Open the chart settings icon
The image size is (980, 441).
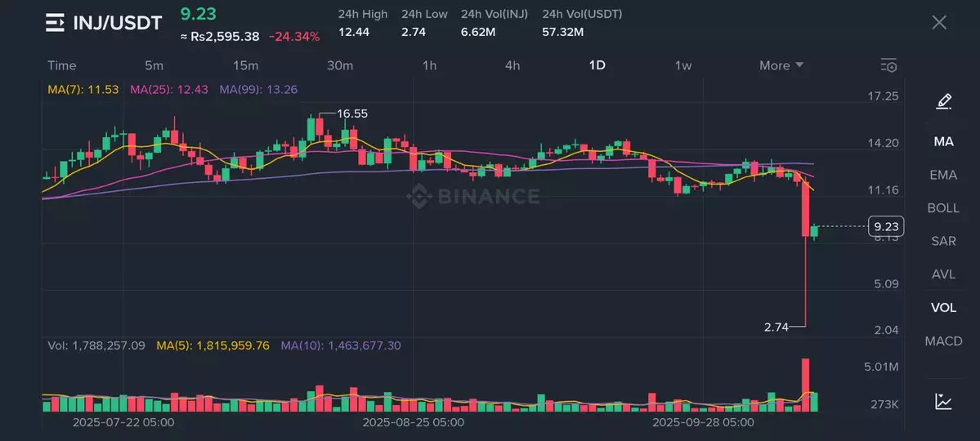click(888, 65)
